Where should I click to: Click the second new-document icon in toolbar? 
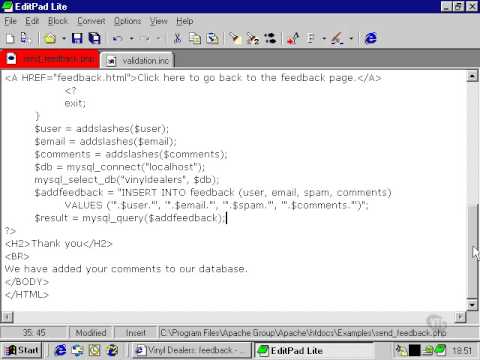[25, 39]
